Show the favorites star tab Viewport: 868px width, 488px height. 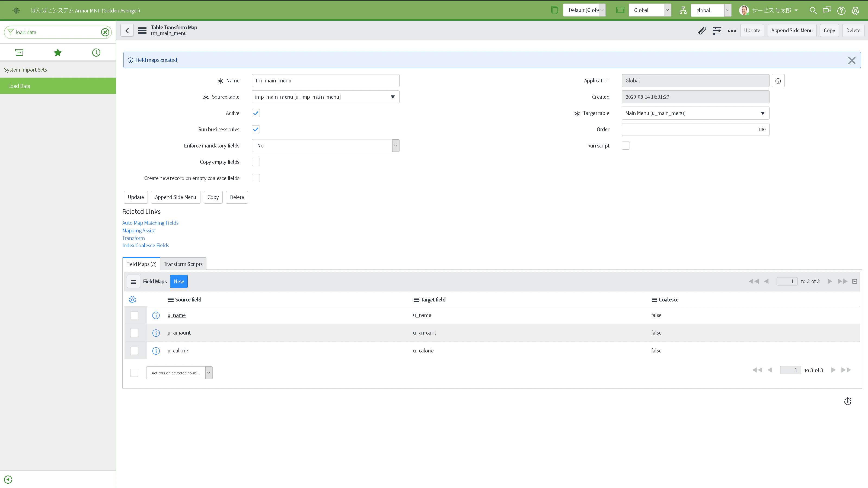click(x=58, y=53)
